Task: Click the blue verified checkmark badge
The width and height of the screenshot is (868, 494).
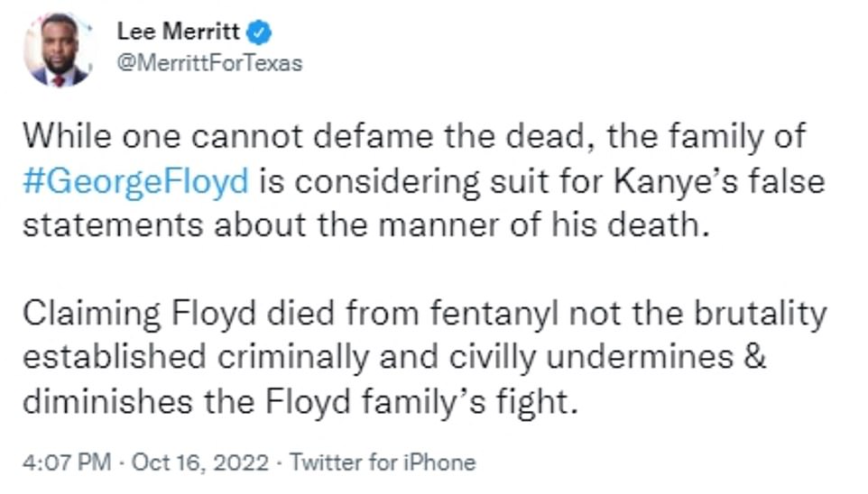Action: 260,32
